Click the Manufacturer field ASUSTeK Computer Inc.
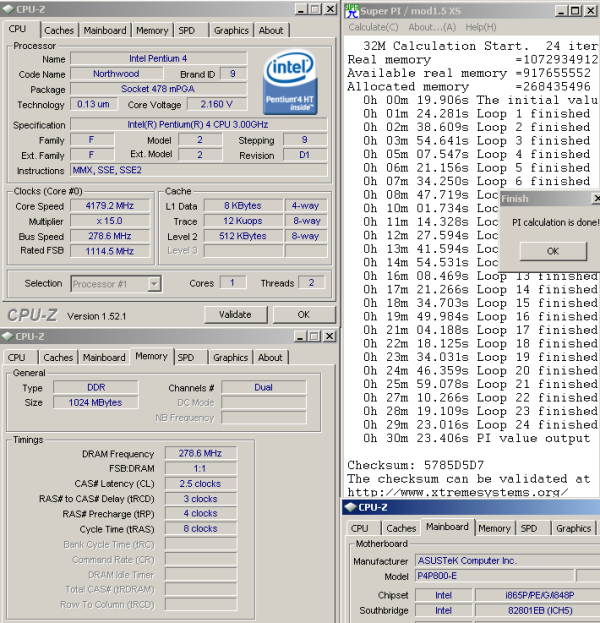The width and height of the screenshot is (600, 623). point(508,561)
